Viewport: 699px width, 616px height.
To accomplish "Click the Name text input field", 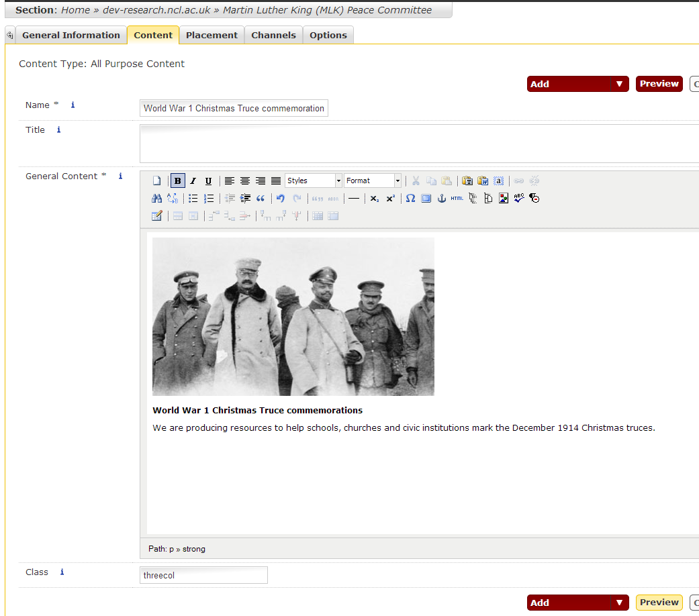I will click(234, 108).
